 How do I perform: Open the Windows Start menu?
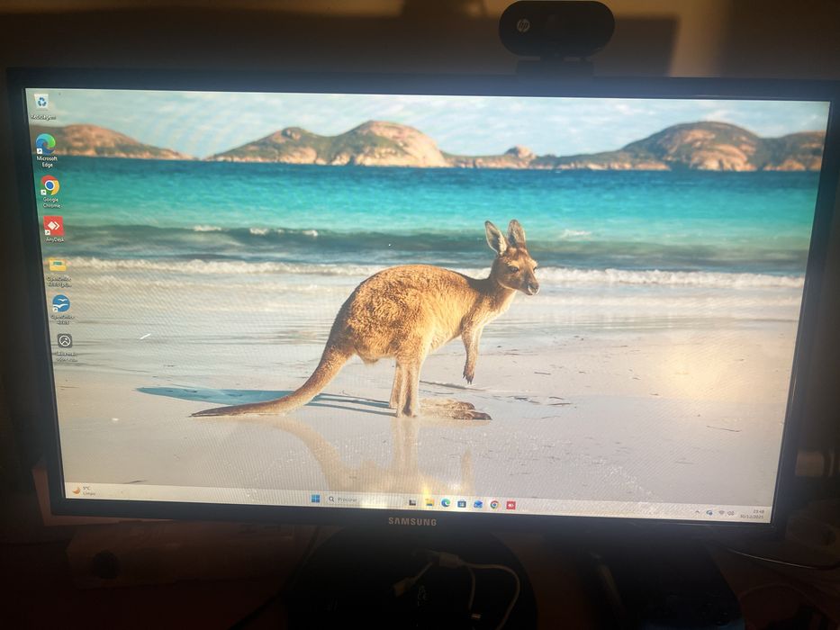point(315,499)
